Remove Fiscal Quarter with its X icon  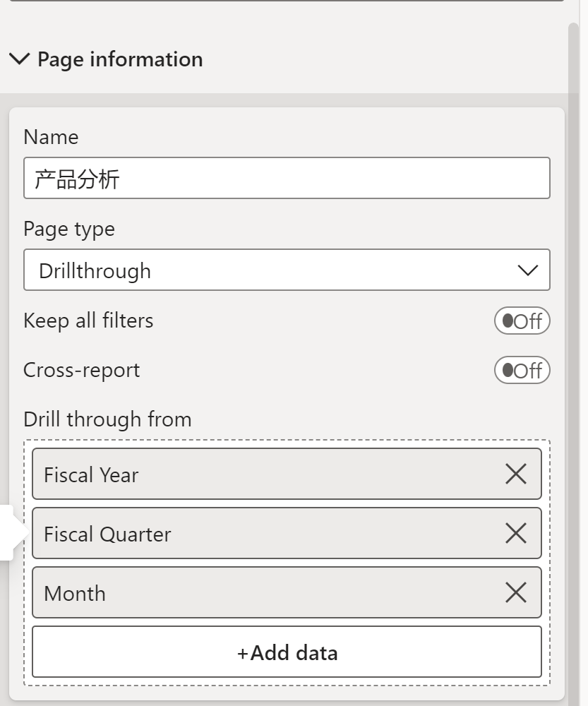click(516, 534)
